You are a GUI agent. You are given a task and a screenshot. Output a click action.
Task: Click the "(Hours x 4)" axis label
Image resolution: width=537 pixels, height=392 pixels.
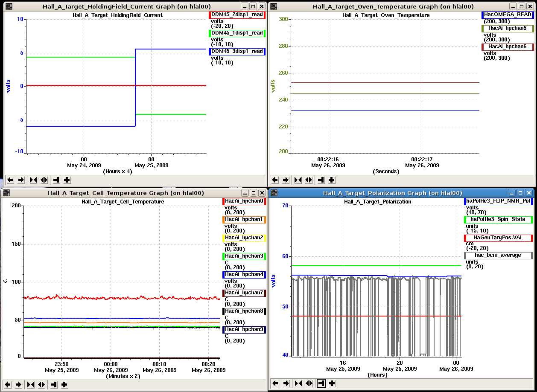click(x=117, y=171)
